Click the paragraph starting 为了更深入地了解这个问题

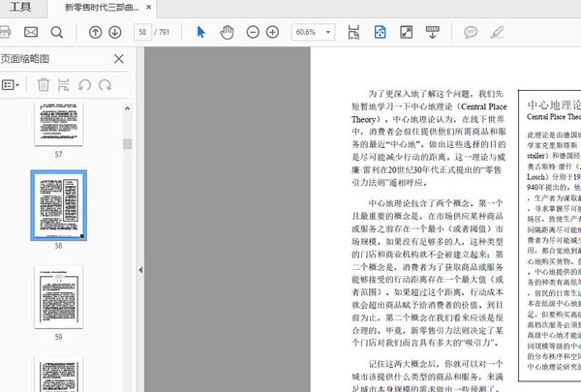(x=429, y=137)
